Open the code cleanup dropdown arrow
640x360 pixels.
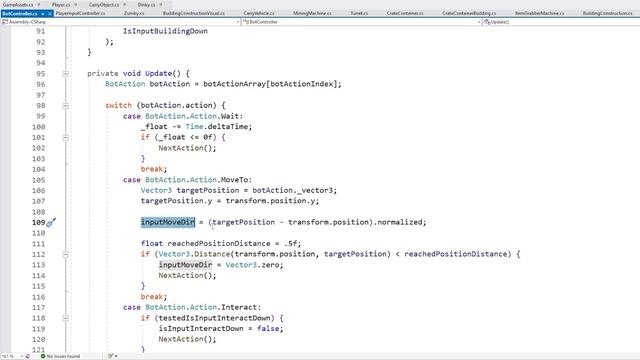pos(116,356)
